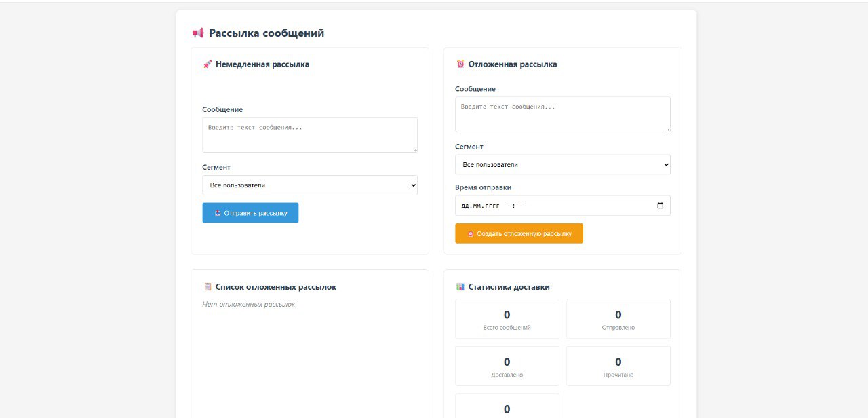Click the clipboard icon beside Список отложенных рассылок
The image size is (868, 418).
(208, 287)
